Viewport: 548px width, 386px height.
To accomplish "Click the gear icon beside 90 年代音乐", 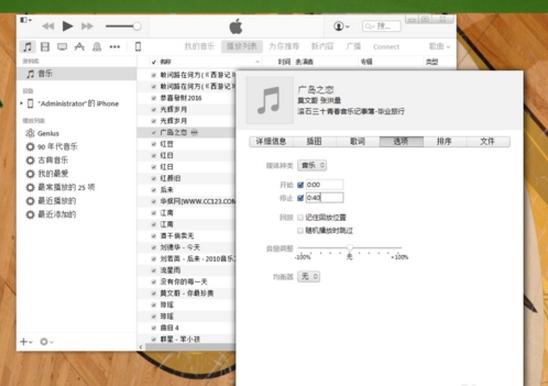I will point(30,146).
